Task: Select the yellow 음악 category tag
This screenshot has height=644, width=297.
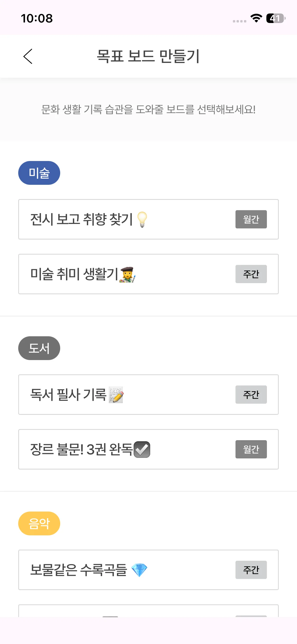Action: 39,523
